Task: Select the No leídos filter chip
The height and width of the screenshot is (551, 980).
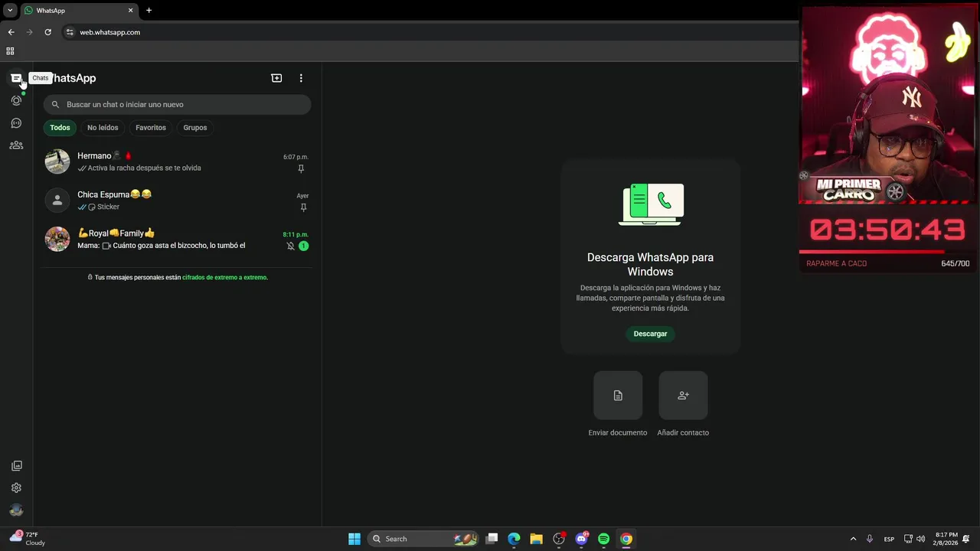Action: [x=103, y=128]
